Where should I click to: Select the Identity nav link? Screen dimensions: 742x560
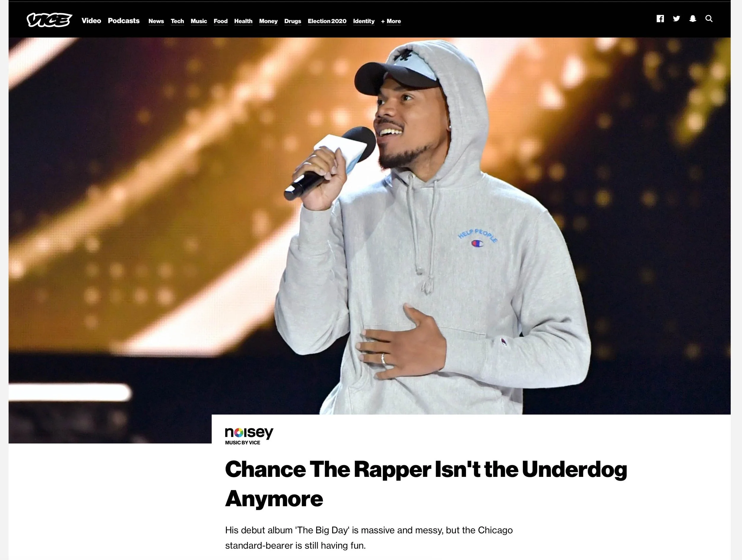point(364,21)
